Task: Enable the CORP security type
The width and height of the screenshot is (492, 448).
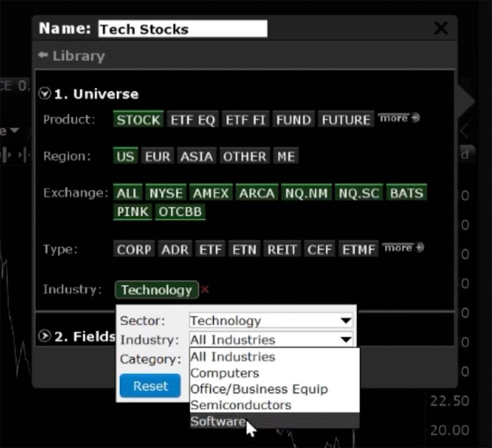Action: [x=134, y=249]
